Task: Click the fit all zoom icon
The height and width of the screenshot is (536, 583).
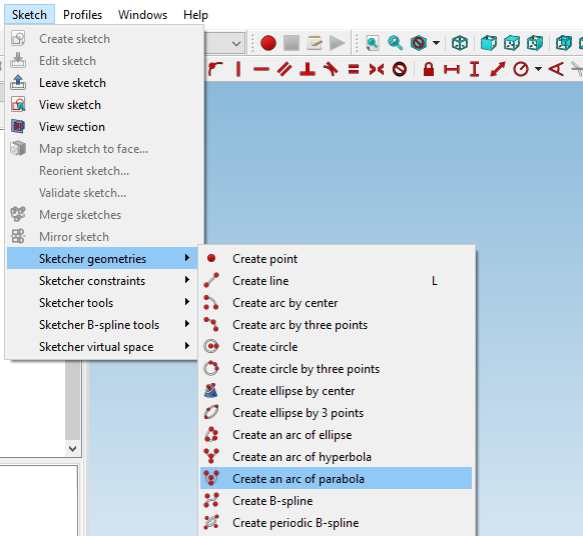Action: (x=372, y=43)
